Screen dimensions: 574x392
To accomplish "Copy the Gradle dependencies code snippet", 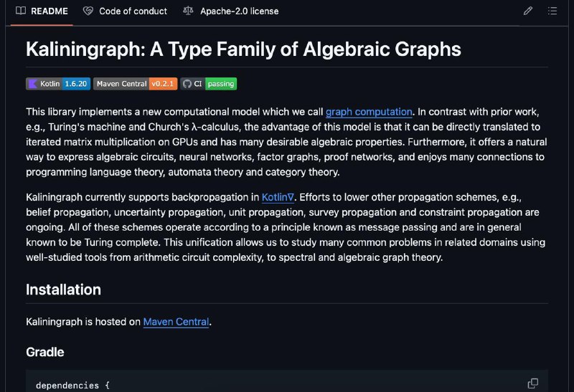I will pyautogui.click(x=532, y=383).
